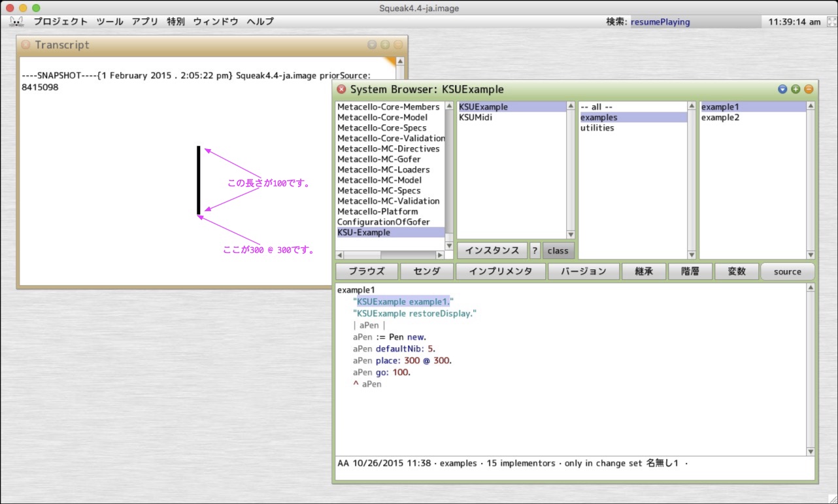Open the source view dropdown
The width and height of the screenshot is (838, 504).
(788, 272)
